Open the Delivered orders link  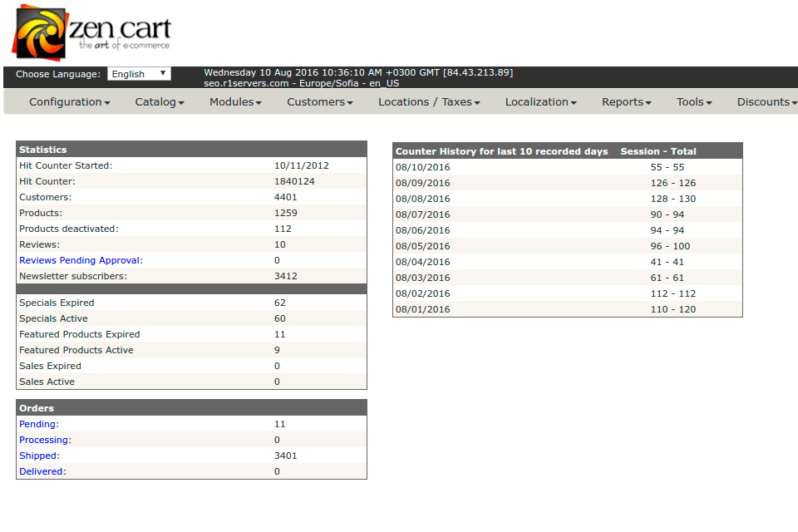click(42, 471)
